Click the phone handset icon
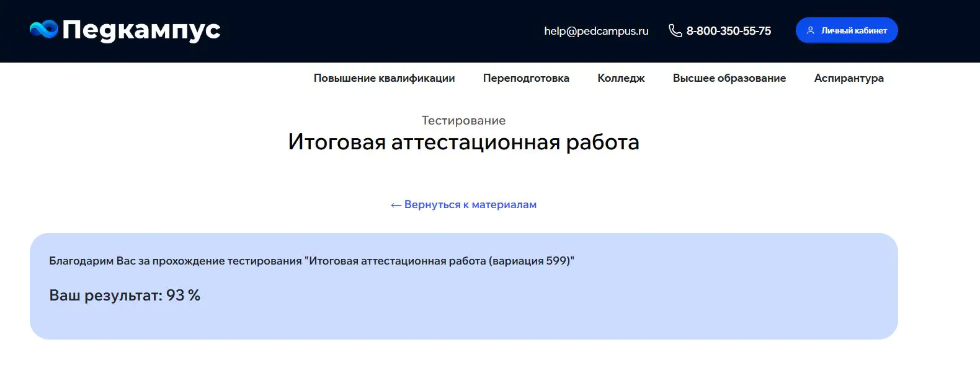This screenshot has width=980, height=368. coord(675,30)
